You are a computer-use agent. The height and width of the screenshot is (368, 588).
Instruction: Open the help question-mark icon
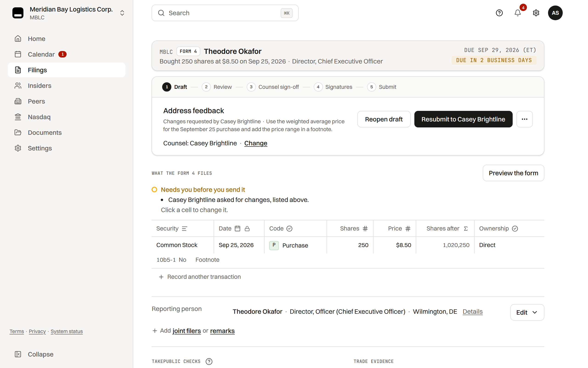tap(499, 13)
